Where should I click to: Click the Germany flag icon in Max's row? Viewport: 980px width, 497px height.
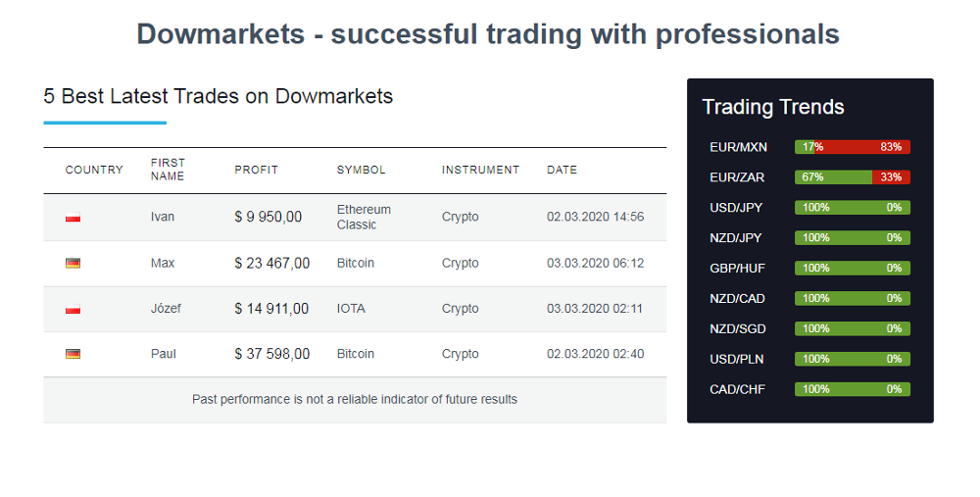(x=73, y=264)
